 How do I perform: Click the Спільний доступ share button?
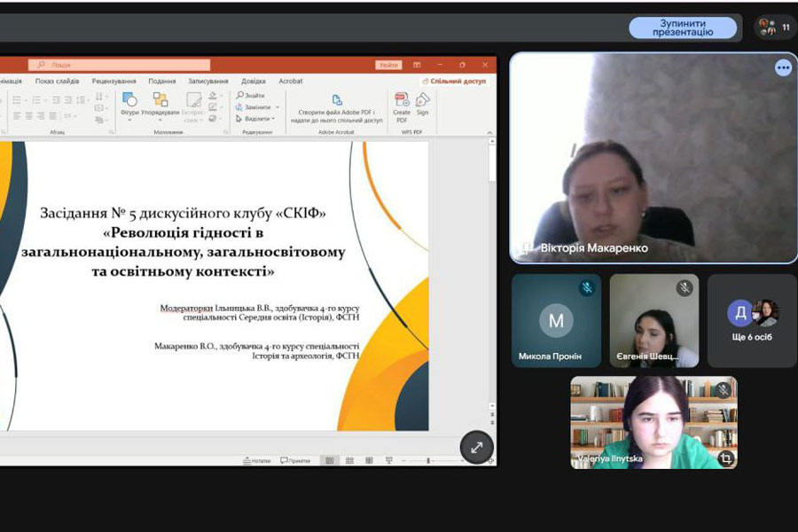(x=454, y=81)
